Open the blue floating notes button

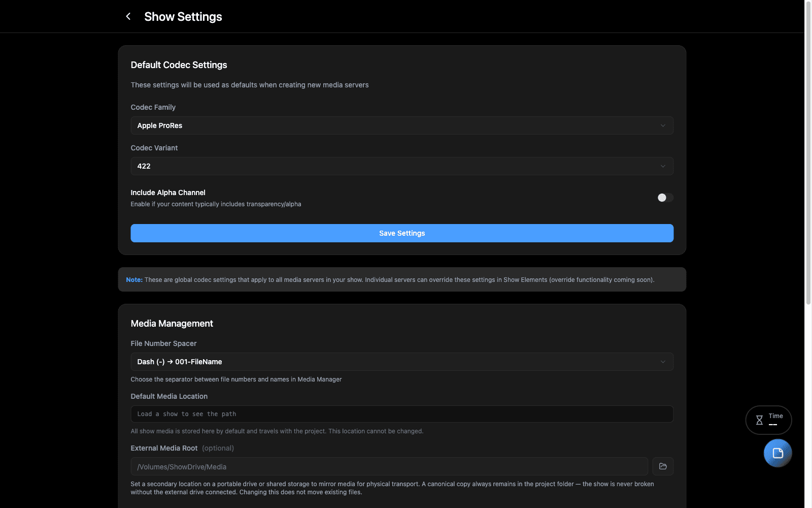tap(777, 453)
